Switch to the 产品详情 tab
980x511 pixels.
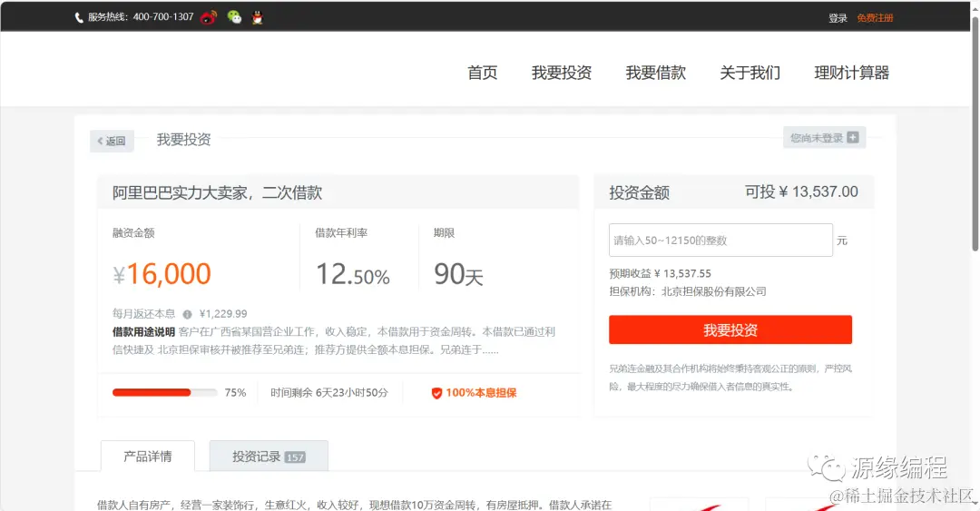tap(148, 457)
